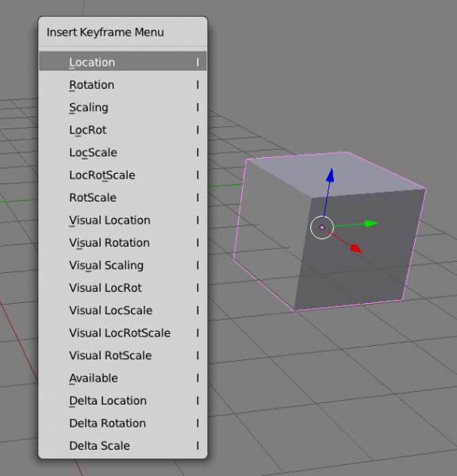Viewport: 457px width, 476px height.
Task: Select Location in Insert Keyframe Menu
Action: click(123, 62)
